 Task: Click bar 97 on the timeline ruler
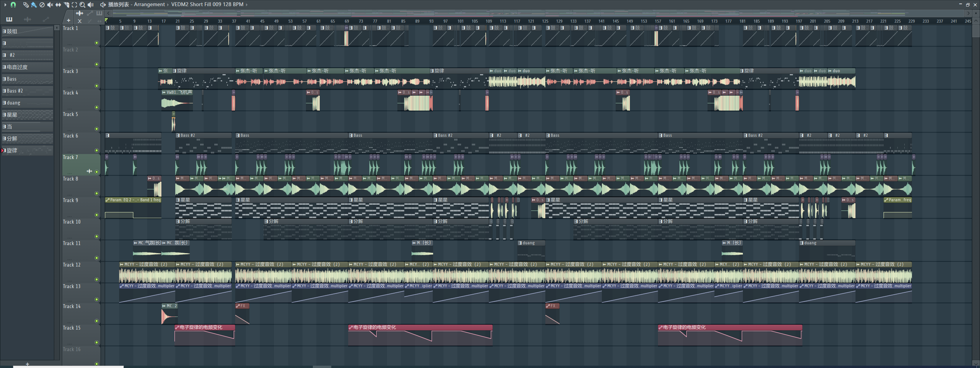click(x=445, y=21)
